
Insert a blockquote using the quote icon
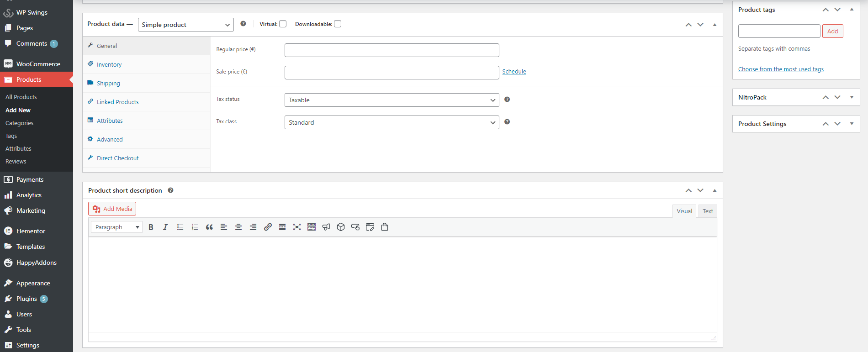pos(209,227)
